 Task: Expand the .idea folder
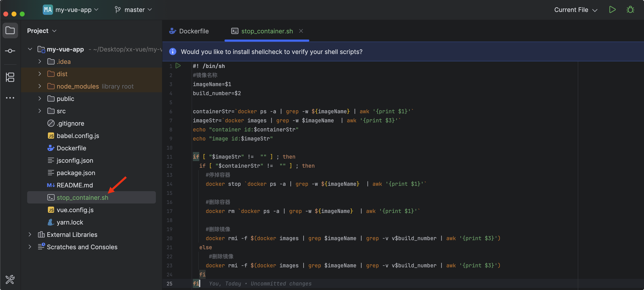(x=40, y=61)
